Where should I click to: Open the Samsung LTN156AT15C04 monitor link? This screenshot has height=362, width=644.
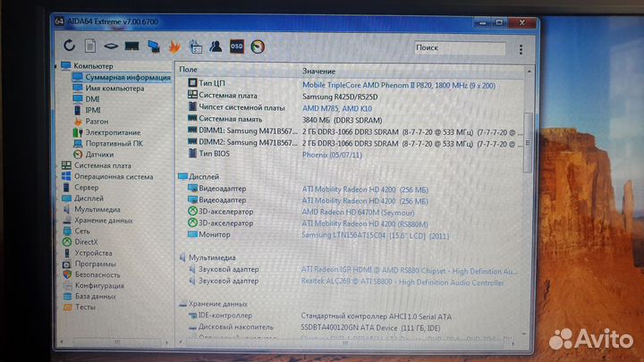(x=375, y=236)
